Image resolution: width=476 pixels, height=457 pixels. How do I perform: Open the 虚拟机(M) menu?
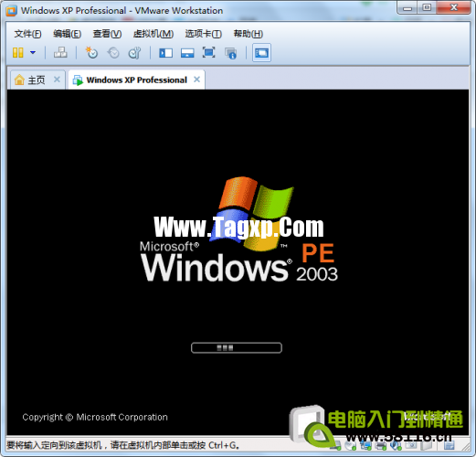coord(153,34)
